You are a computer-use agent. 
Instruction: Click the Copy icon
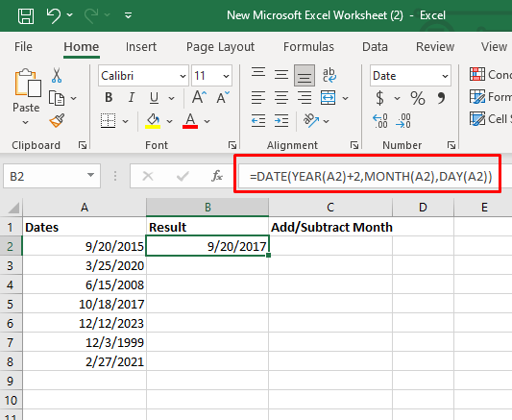coord(57,98)
